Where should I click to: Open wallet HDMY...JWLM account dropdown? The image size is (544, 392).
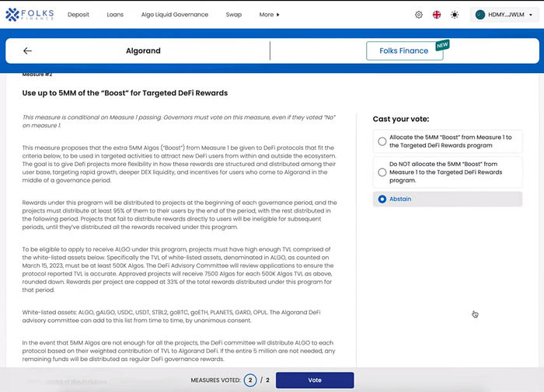coord(504,15)
